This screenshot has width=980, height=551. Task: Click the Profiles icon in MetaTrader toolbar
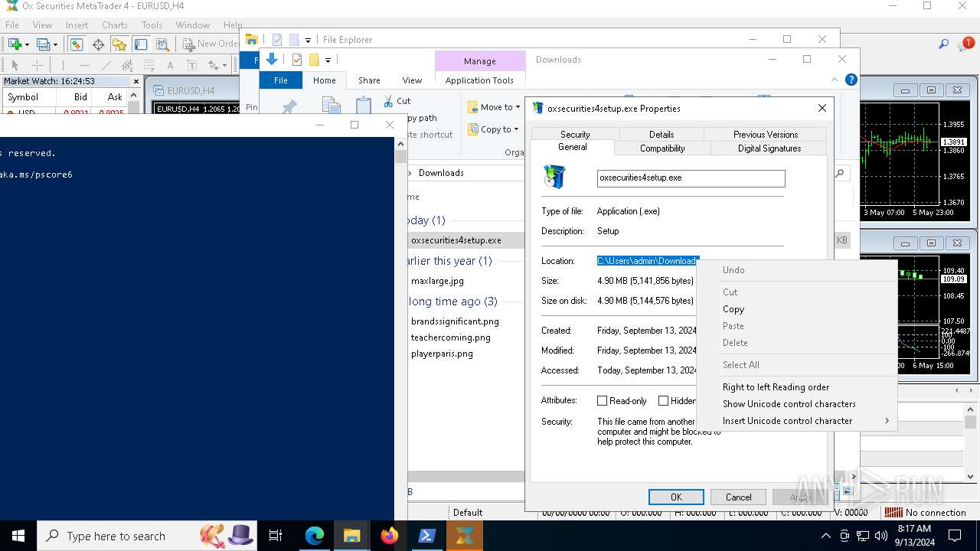coord(44,44)
